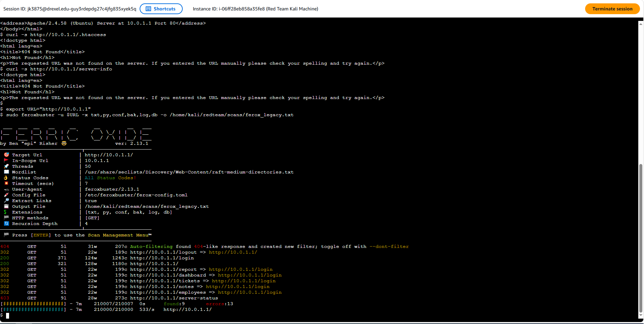Click the 403 status code
This screenshot has width=644, height=324.
(x=5, y=298)
